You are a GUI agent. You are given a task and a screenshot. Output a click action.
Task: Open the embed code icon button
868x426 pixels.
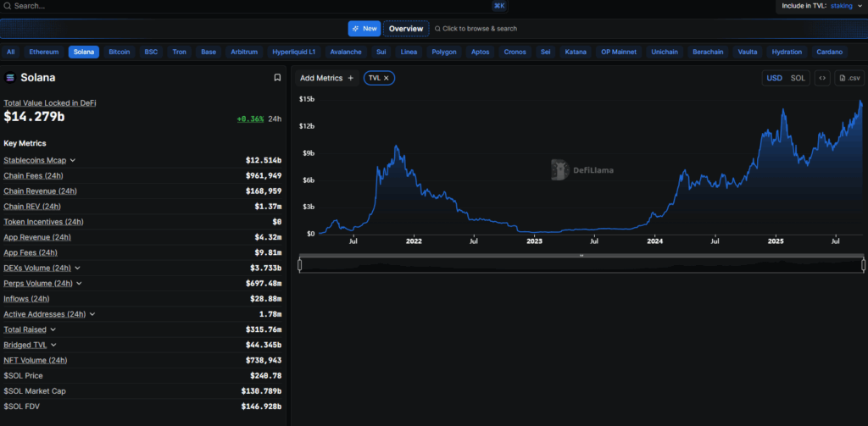coord(822,78)
